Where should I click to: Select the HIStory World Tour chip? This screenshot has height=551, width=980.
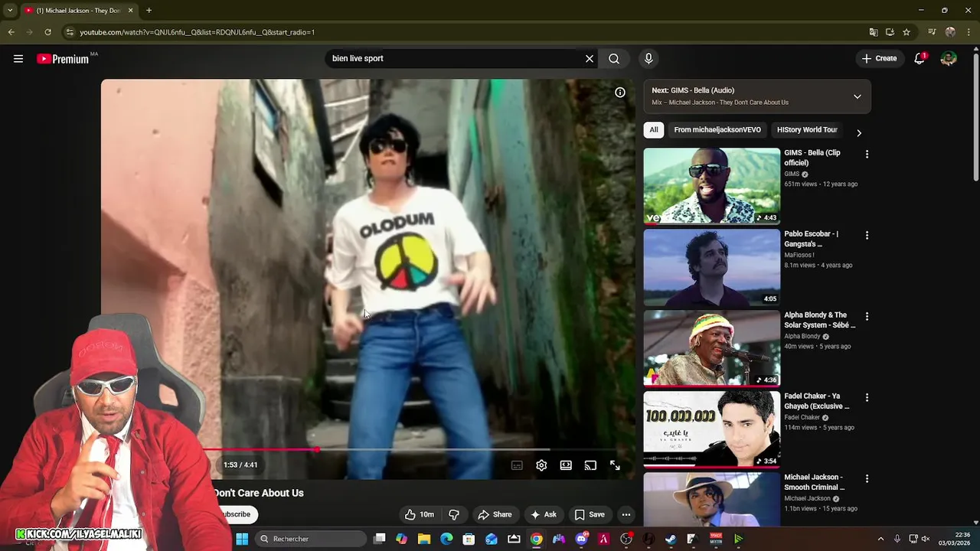coord(807,129)
